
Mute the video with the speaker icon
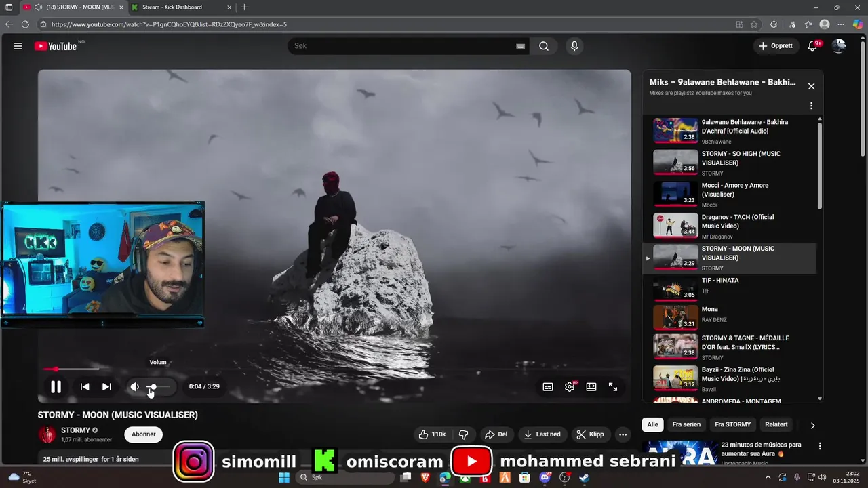(x=135, y=386)
